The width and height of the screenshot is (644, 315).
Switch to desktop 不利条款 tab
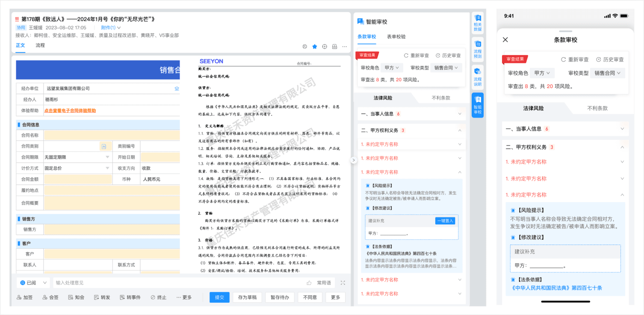(x=441, y=98)
